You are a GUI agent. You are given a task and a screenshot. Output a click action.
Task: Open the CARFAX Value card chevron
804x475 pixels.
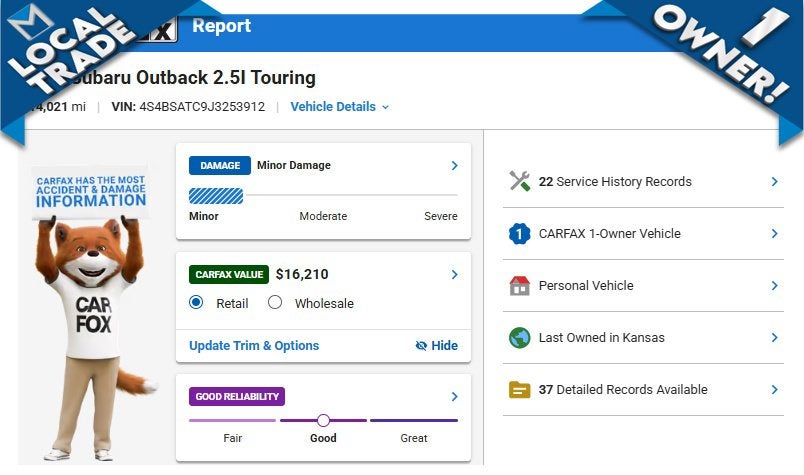(x=454, y=274)
